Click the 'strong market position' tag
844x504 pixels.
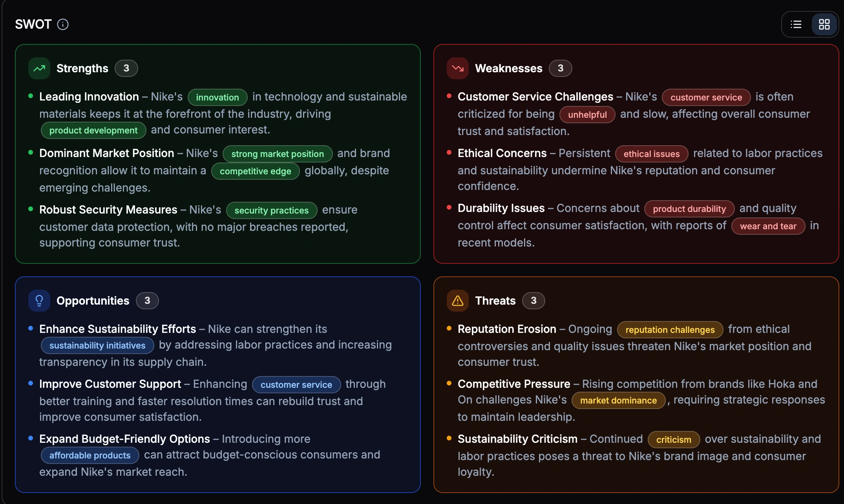tap(278, 154)
